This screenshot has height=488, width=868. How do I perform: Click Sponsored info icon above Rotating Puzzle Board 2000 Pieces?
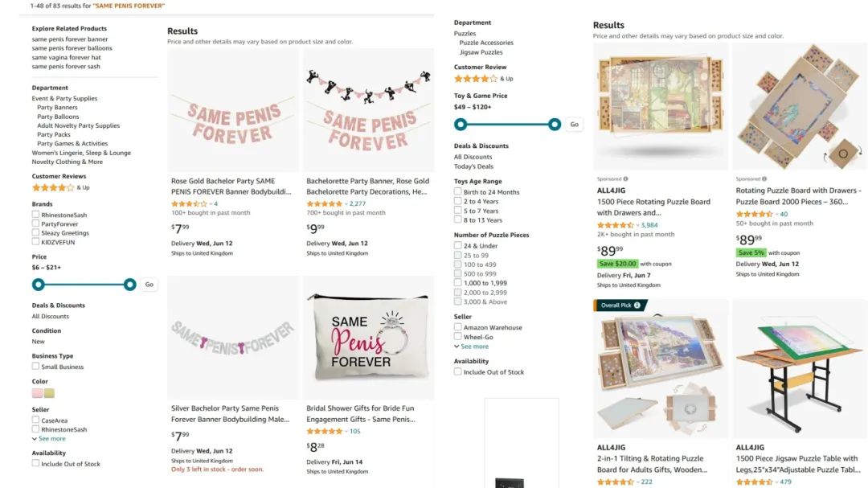point(765,179)
